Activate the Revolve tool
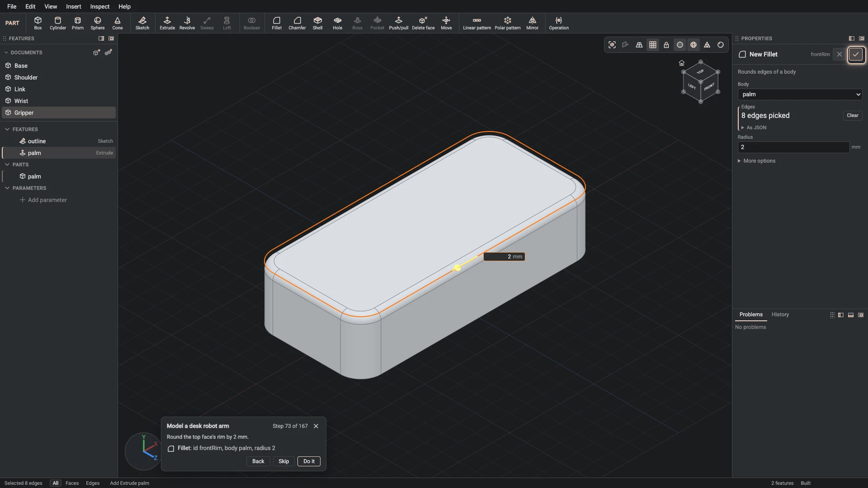868x488 pixels. (x=187, y=23)
